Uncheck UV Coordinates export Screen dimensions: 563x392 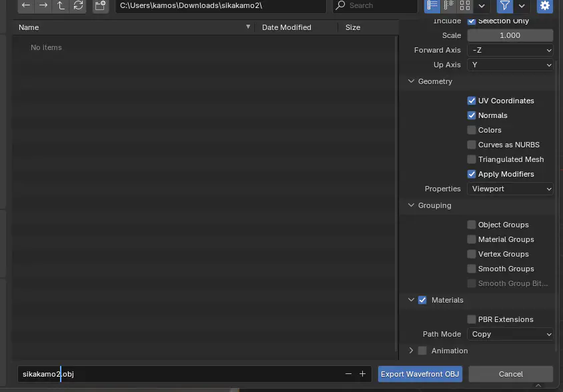pos(472,101)
